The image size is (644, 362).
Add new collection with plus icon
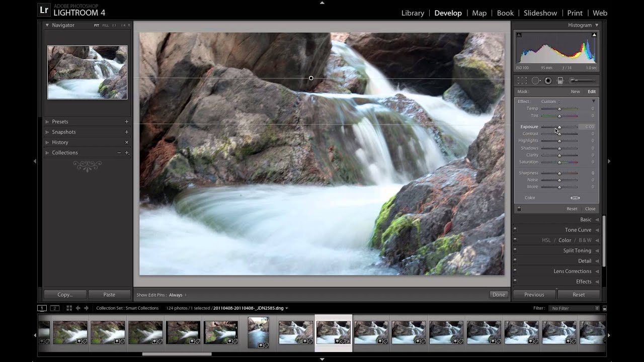(x=127, y=152)
